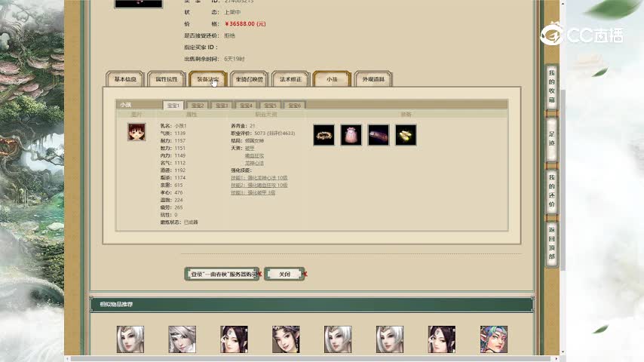The height and width of the screenshot is (362, 644).
Task: Open the fifth recommended white-haired avatar
Action: (x=338, y=339)
